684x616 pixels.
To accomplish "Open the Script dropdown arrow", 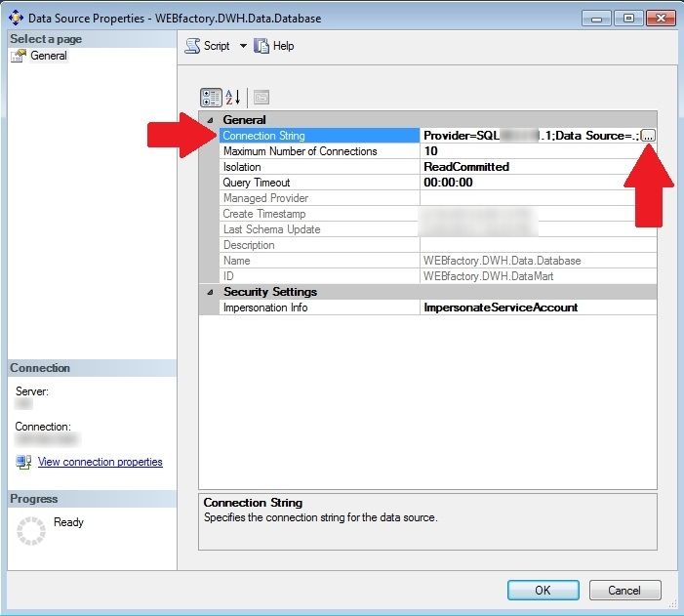I will (243, 46).
